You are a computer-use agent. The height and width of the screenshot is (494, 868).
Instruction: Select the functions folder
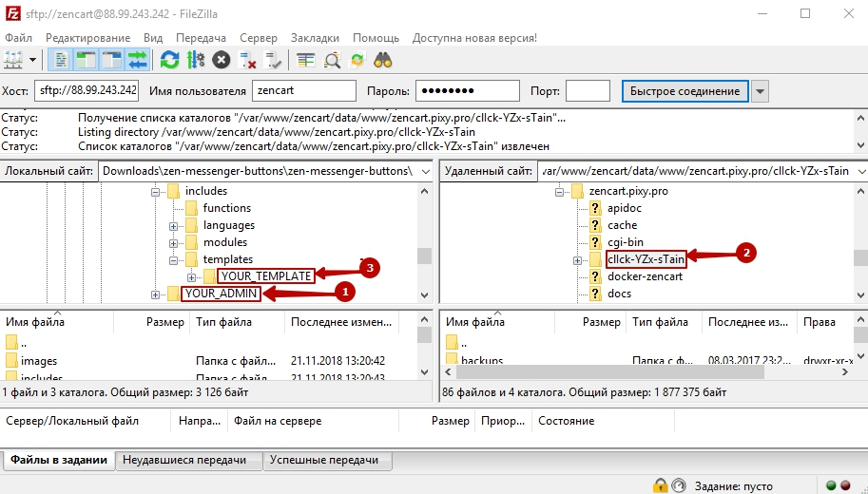[227, 208]
